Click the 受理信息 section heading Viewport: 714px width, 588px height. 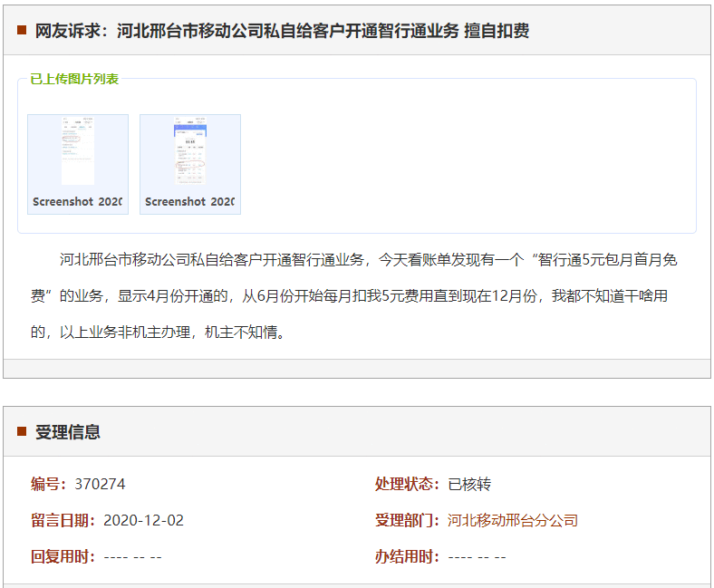click(x=68, y=432)
